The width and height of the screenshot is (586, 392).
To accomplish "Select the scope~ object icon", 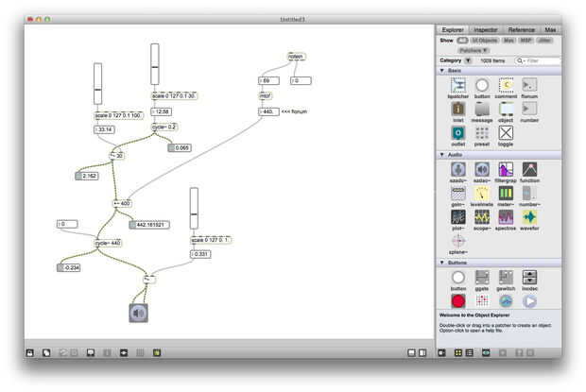I will (482, 217).
